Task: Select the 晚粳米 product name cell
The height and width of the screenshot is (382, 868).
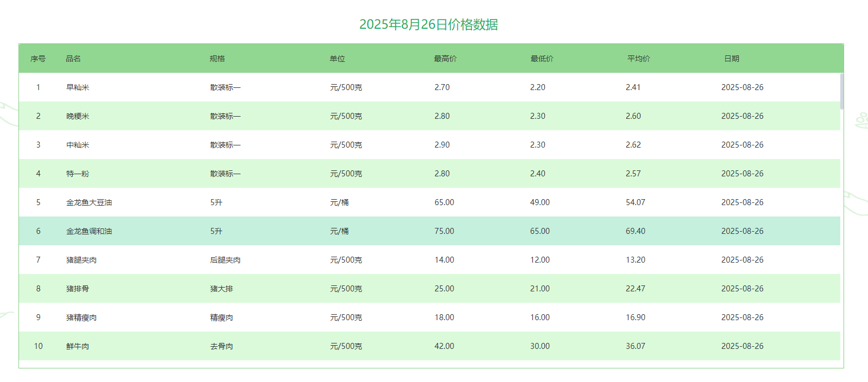Action: 78,116
